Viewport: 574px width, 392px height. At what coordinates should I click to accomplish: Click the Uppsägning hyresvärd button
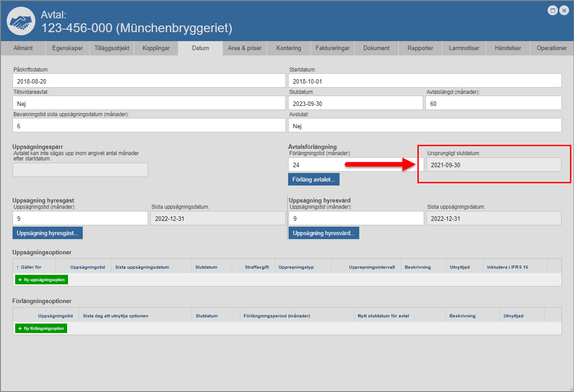(x=323, y=233)
